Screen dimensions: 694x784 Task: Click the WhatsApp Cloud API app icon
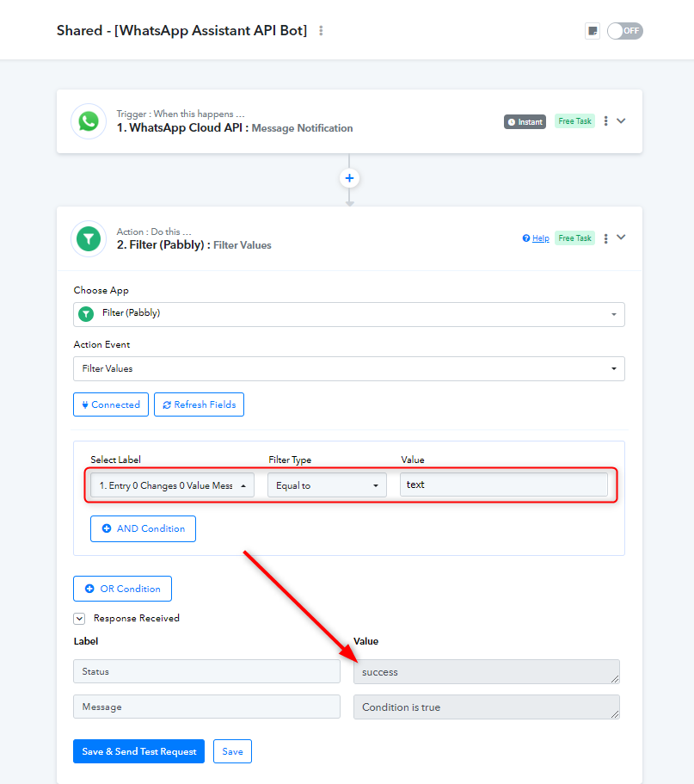coord(89,121)
